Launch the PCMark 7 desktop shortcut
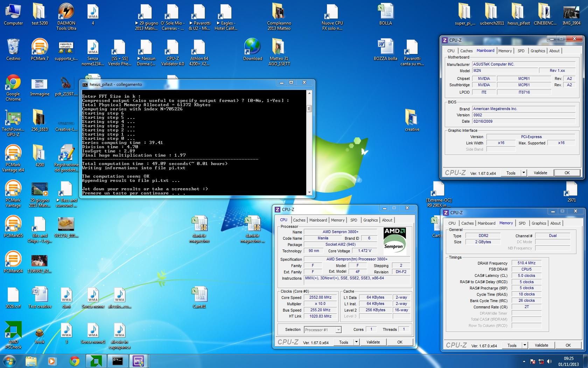This screenshot has height=368, width=588. coord(40,50)
